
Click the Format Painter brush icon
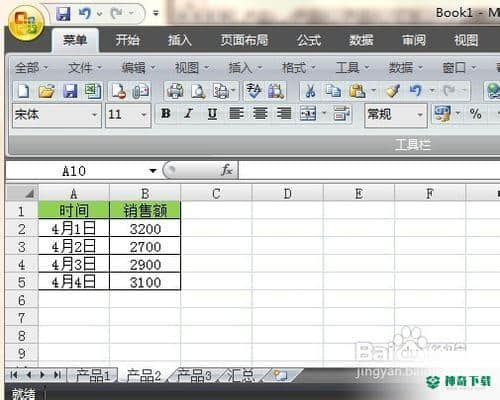(393, 91)
